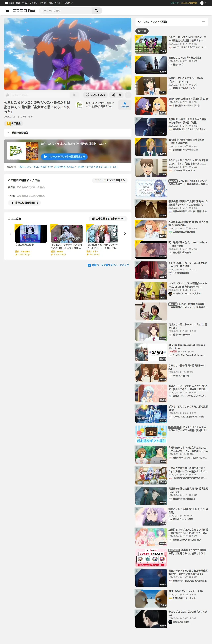Select the おすすめ tab

pos(142,31)
